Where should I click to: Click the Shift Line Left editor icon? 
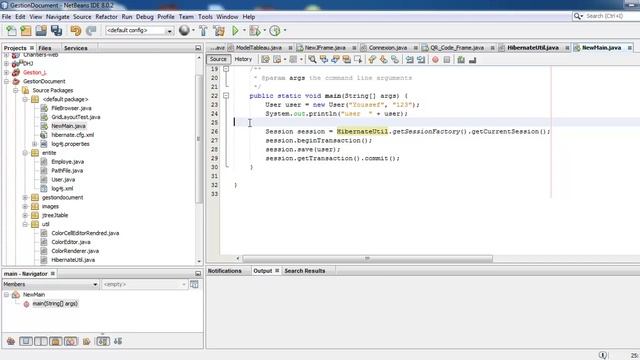(409, 60)
